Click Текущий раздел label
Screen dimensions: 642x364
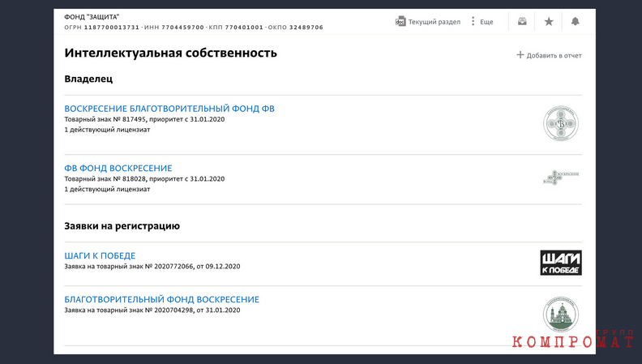coord(434,22)
